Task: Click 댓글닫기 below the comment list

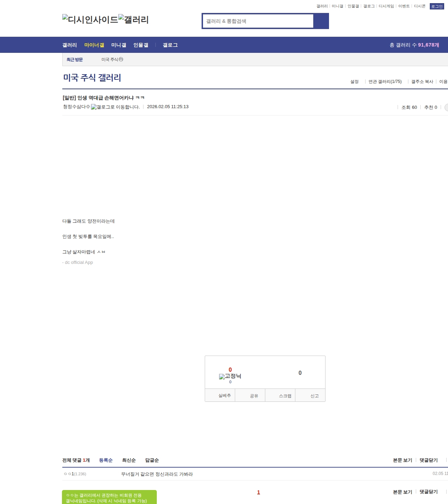Action: [429, 492]
